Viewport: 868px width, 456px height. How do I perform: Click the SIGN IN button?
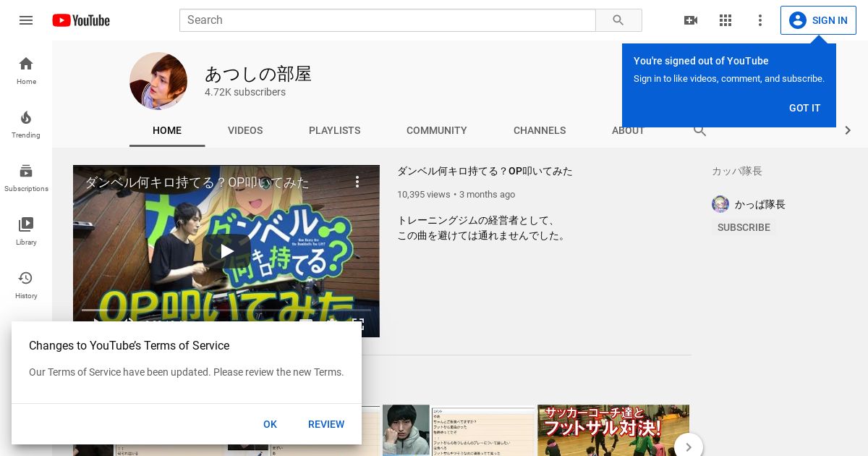818,20
